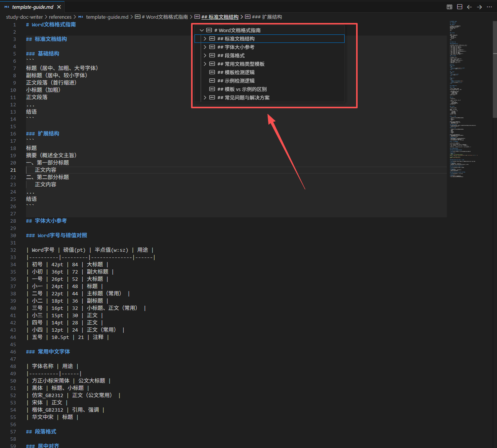Split the editor with the split icon
The height and width of the screenshot is (448, 497).
point(459,7)
